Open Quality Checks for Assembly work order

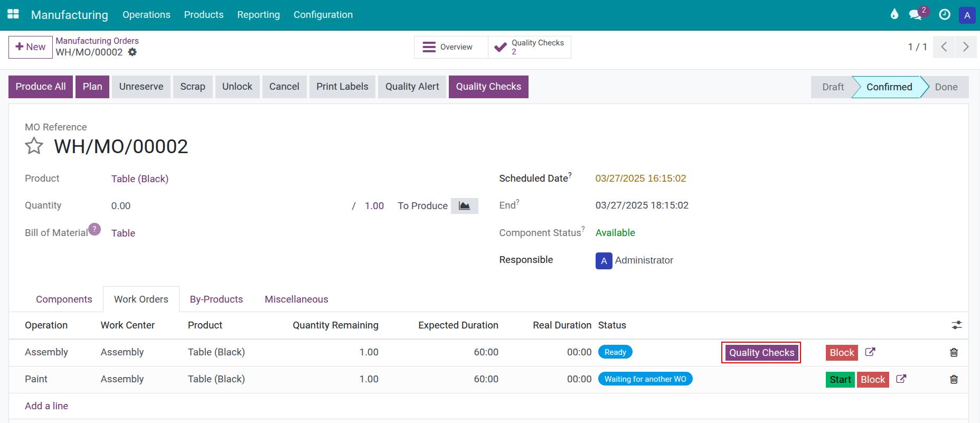(x=761, y=353)
